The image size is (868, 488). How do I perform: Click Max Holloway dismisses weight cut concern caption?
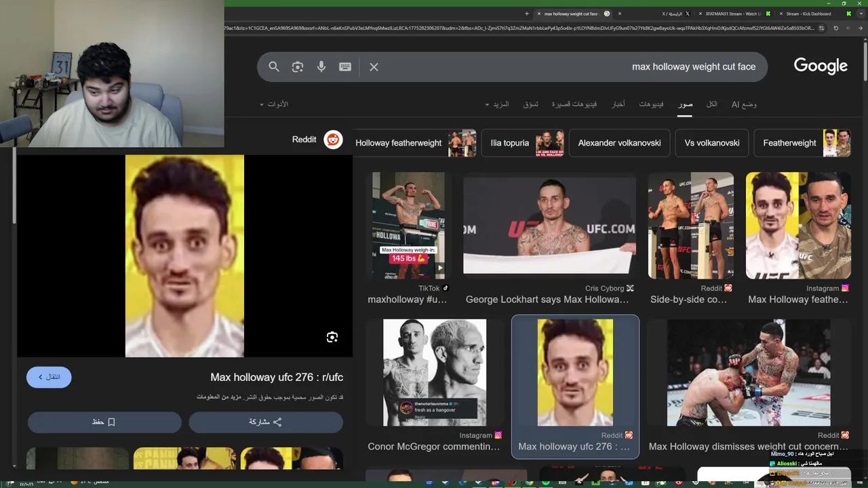pos(749,447)
